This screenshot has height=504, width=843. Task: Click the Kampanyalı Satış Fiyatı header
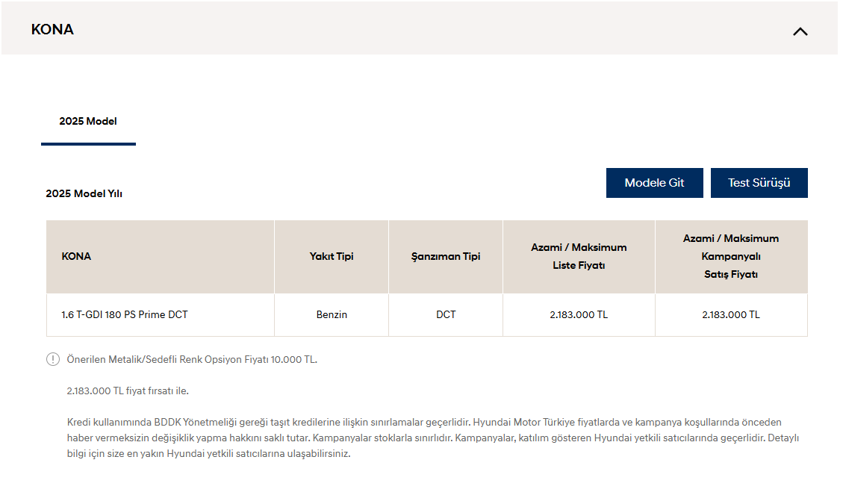coord(731,257)
